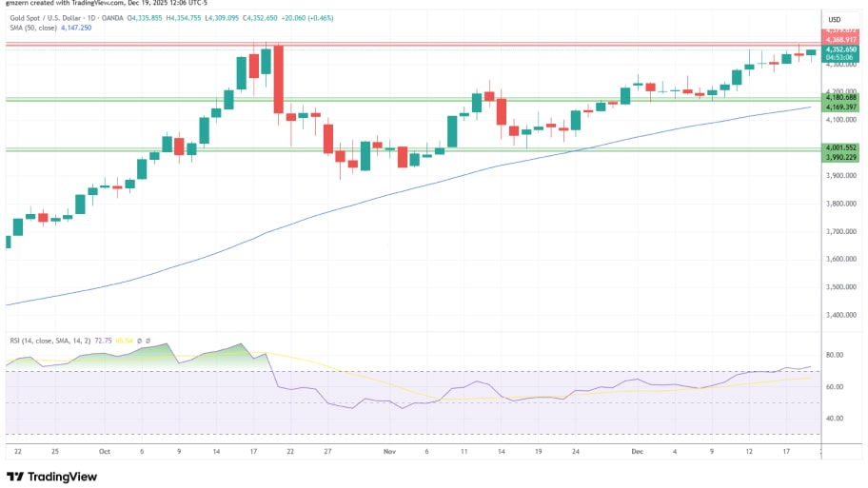Viewport: 868px width, 488px height.
Task: Click the green support label 3,990.229
Action: (842, 157)
